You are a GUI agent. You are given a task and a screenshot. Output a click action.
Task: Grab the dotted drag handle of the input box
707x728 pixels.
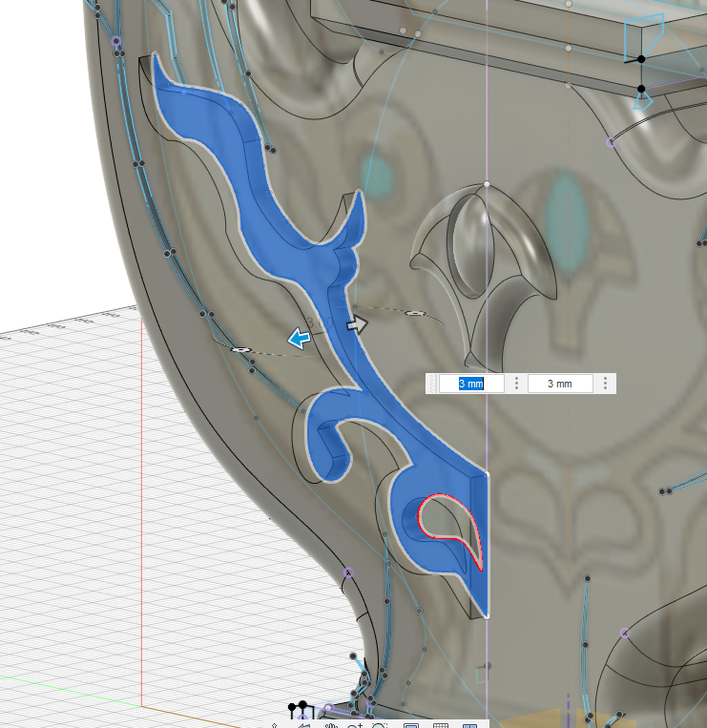coord(431,384)
